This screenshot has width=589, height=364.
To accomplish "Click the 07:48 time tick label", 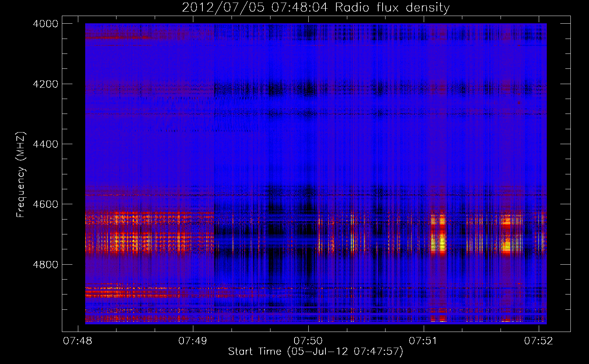I will point(78,341).
